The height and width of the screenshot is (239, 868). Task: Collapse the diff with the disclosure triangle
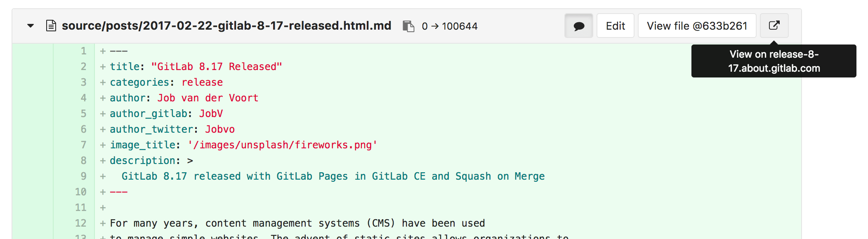pyautogui.click(x=30, y=26)
